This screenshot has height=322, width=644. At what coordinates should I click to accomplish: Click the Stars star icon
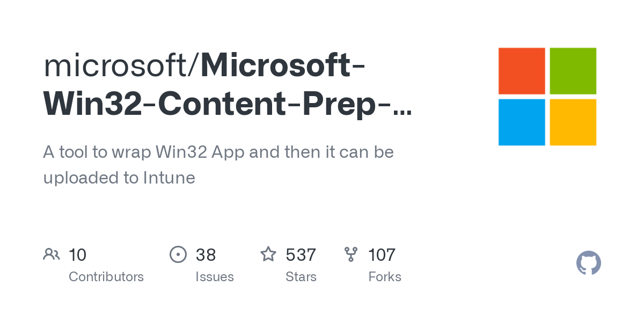[268, 254]
